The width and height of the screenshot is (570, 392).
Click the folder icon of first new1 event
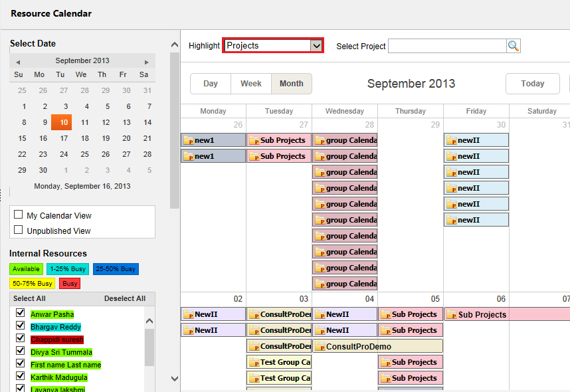(x=189, y=140)
